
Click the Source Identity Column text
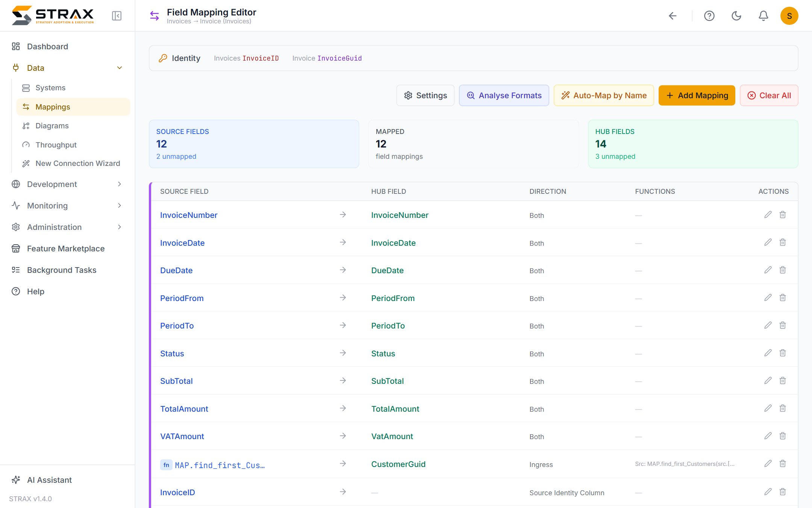(567, 493)
